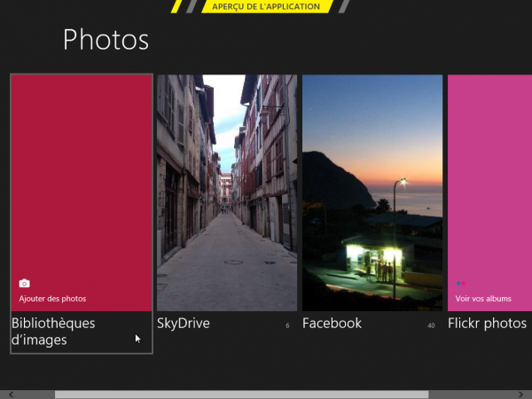The width and height of the screenshot is (532, 399).
Task: Open the SkyDrive street photo thumbnail
Action: pyautogui.click(x=227, y=192)
